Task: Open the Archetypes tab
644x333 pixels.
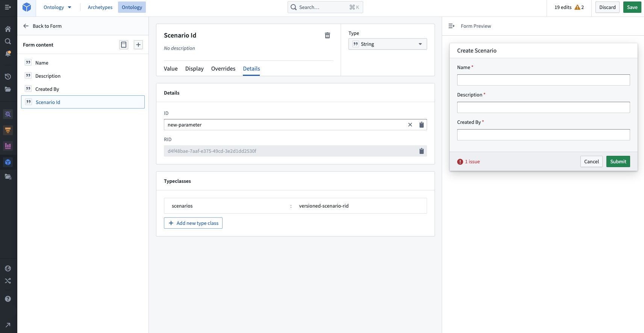Action: (x=100, y=7)
